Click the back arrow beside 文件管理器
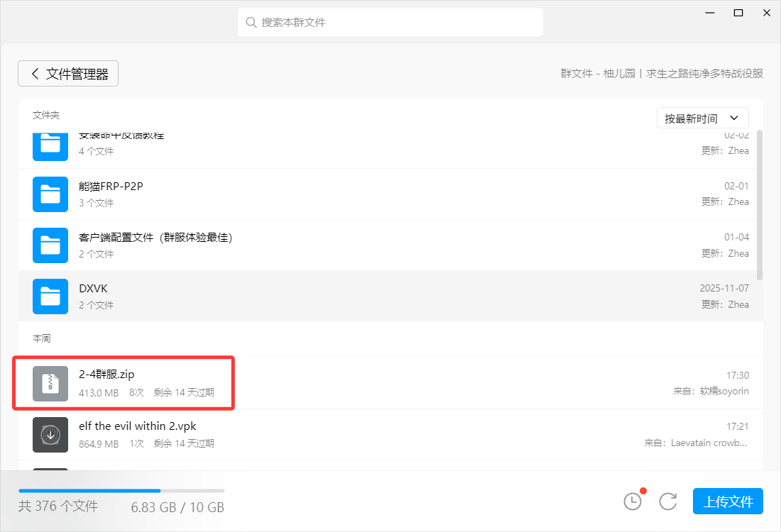The image size is (781, 532). (x=35, y=74)
